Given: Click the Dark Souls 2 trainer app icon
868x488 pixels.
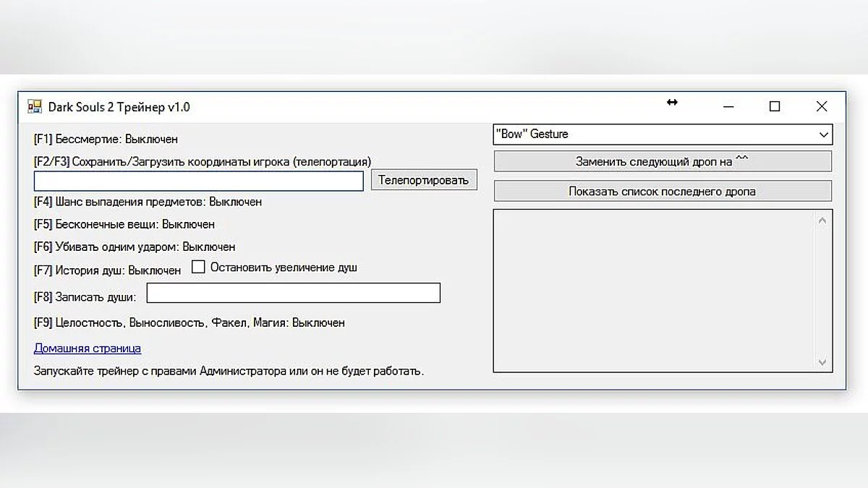Looking at the screenshot, I should 34,107.
